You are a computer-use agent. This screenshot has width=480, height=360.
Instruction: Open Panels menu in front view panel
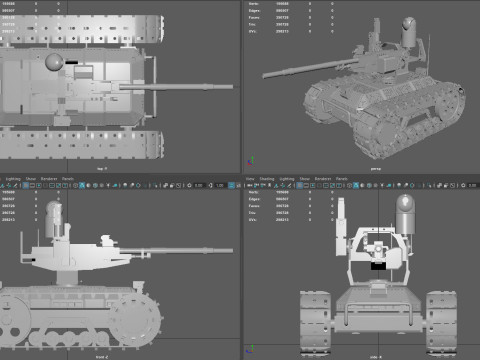pos(68,179)
